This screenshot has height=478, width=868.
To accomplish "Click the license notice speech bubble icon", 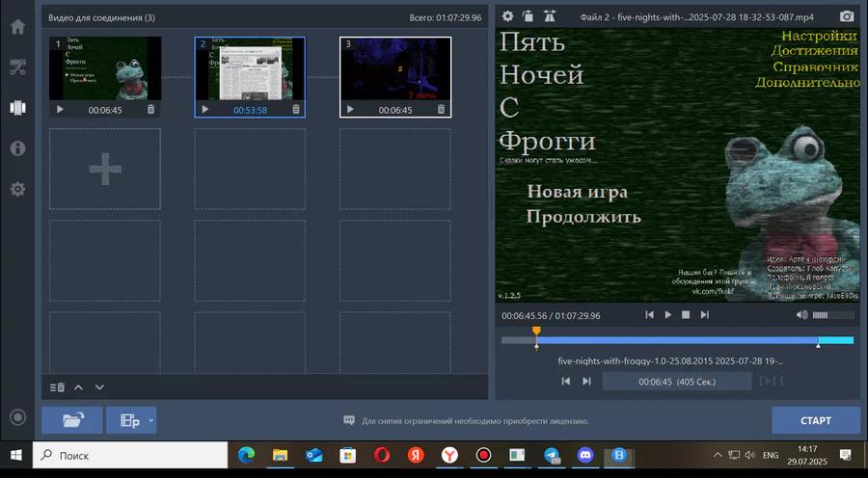I will [x=349, y=420].
